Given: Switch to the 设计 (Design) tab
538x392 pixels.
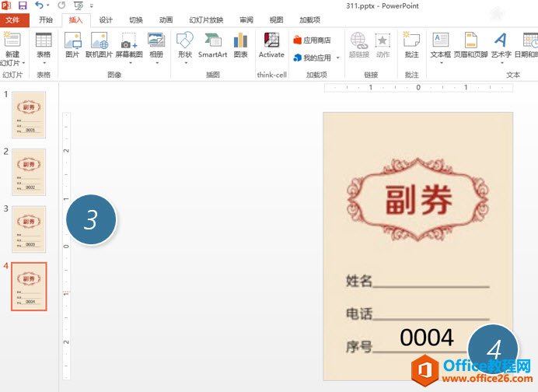Looking at the screenshot, I should point(106,20).
